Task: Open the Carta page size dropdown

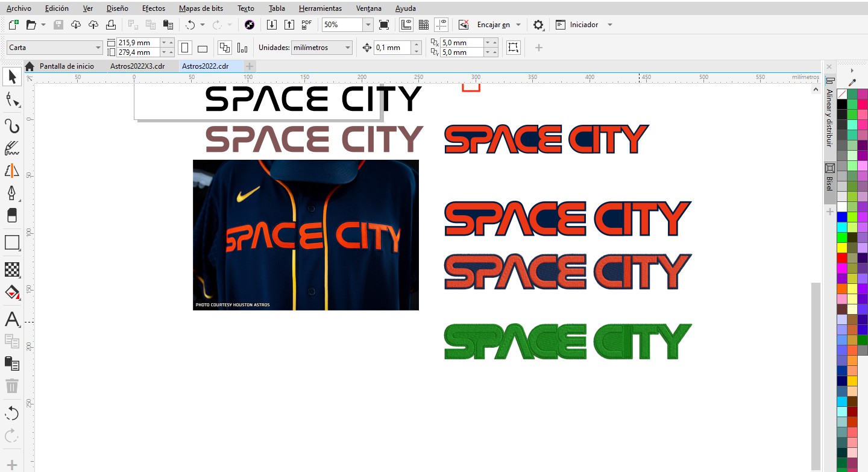Action: tap(55, 48)
